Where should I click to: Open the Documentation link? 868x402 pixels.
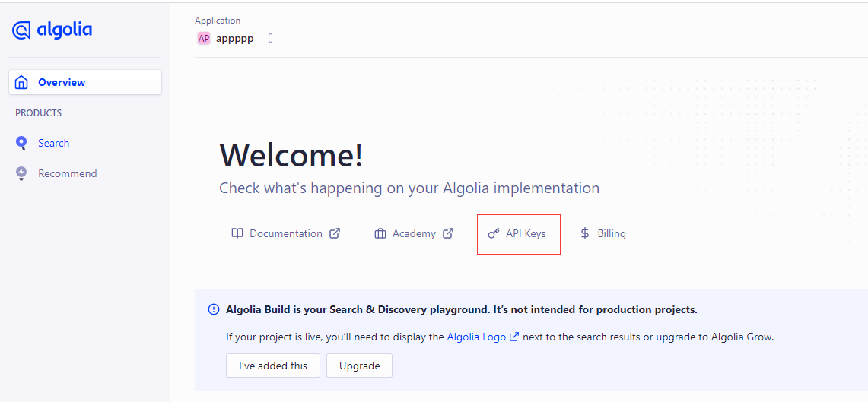tap(285, 234)
